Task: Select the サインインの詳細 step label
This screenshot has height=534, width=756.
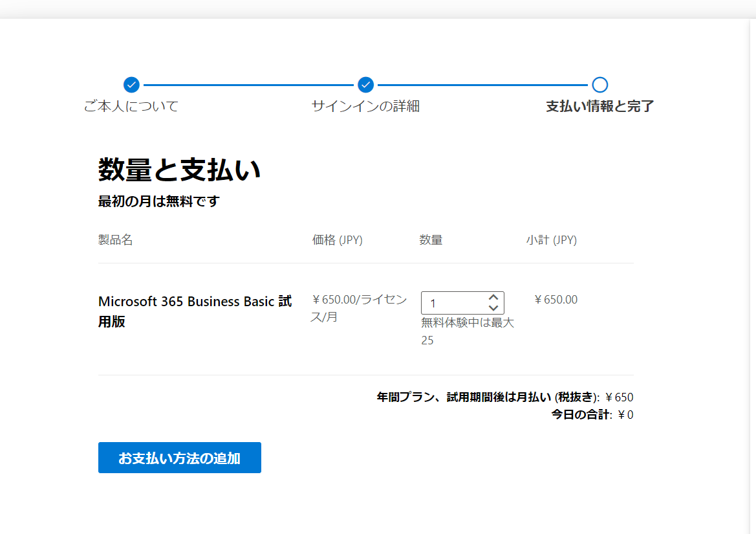Action: pos(365,106)
